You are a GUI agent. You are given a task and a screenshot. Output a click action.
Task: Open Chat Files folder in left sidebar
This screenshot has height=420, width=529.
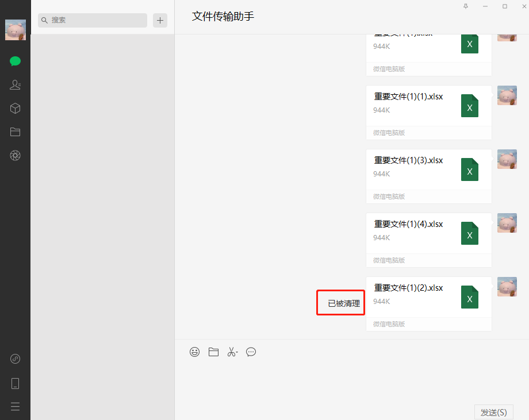pyautogui.click(x=16, y=132)
